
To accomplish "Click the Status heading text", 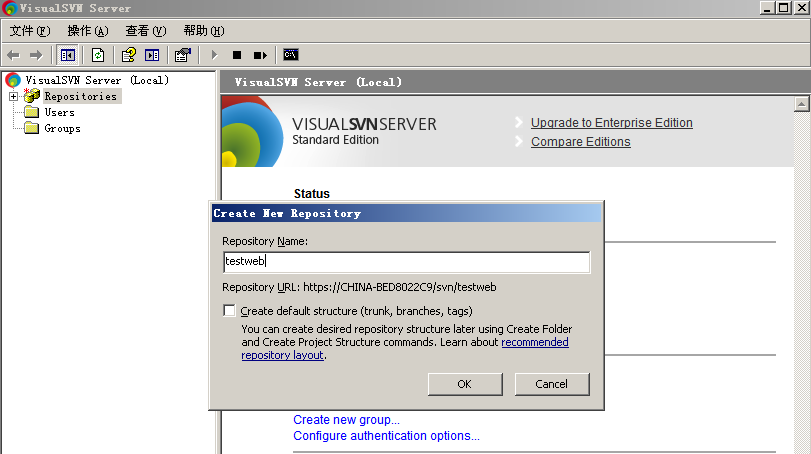I will tap(312, 193).
